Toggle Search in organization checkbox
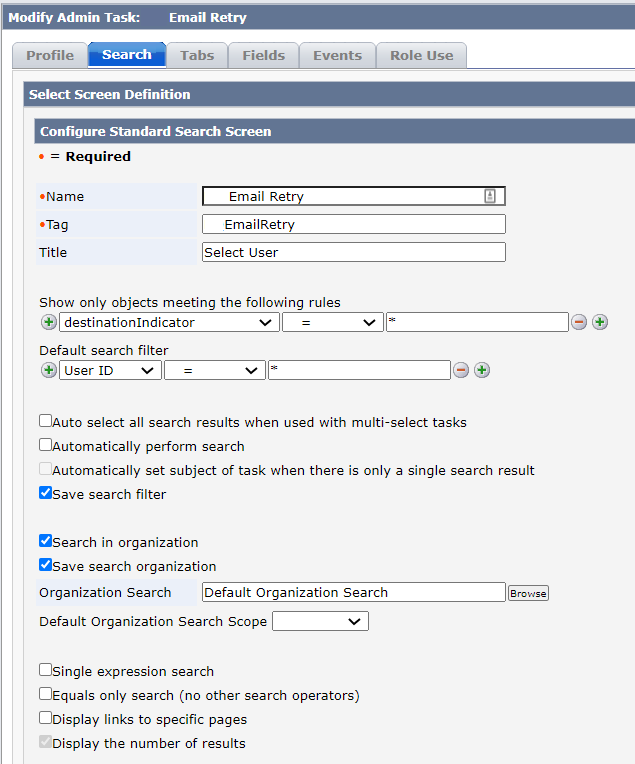Viewport: 635px width, 764px height. (x=45, y=541)
